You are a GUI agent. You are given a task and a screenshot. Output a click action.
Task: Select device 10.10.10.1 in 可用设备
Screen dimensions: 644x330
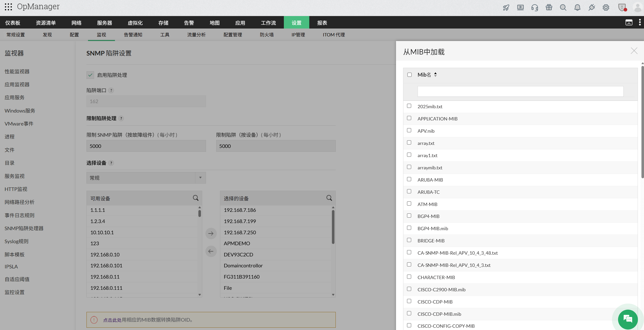coord(142,232)
